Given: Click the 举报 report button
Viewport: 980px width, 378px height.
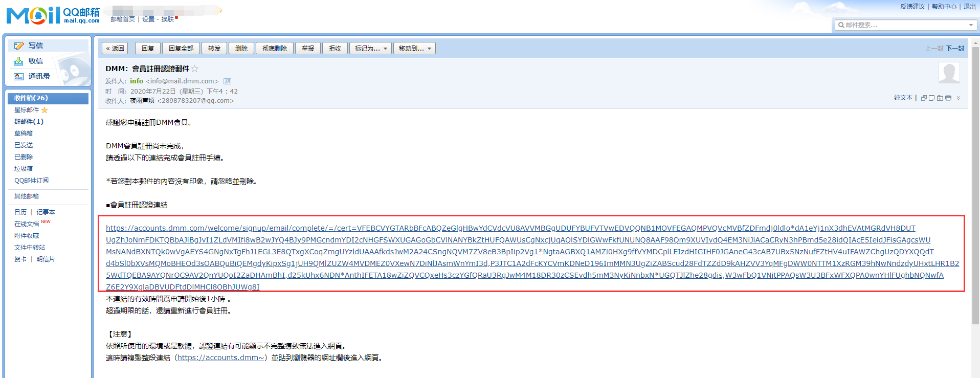Looking at the screenshot, I should point(308,49).
